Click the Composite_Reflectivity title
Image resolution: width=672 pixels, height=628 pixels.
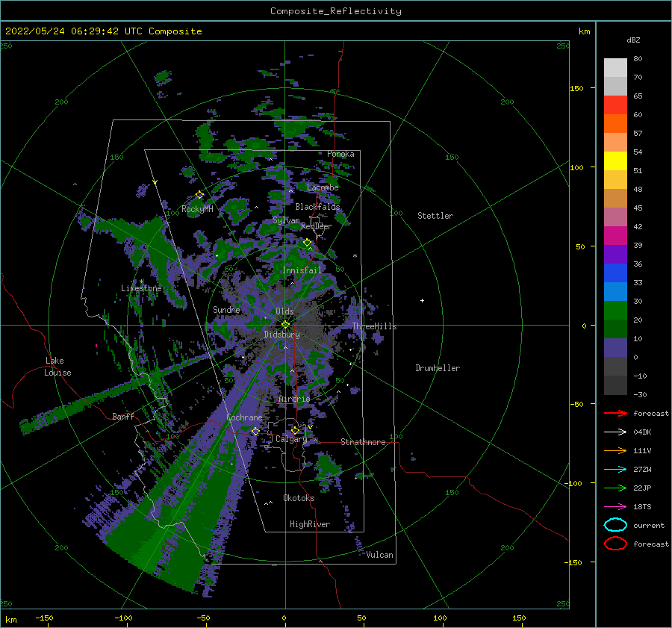point(336,11)
